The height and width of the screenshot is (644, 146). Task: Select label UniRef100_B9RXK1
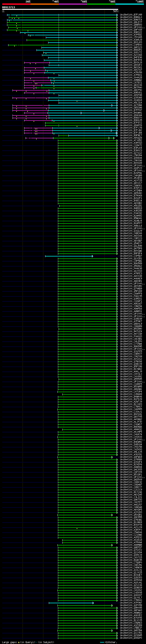pos(131,93)
